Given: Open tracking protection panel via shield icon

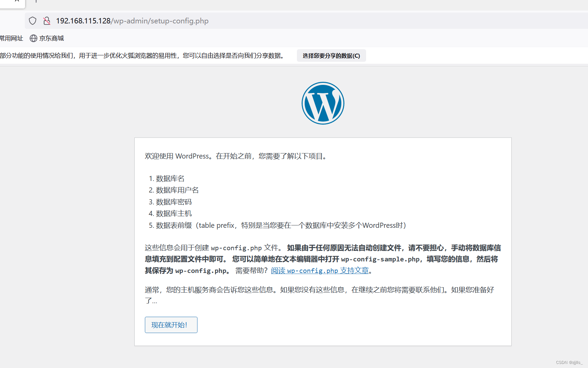Looking at the screenshot, I should coord(32,21).
